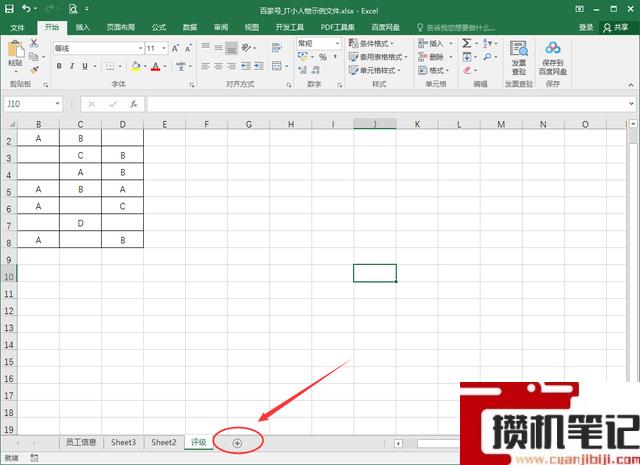The width and height of the screenshot is (640, 465).
Task: Toggle Italic formatting
Action: pos(72,66)
